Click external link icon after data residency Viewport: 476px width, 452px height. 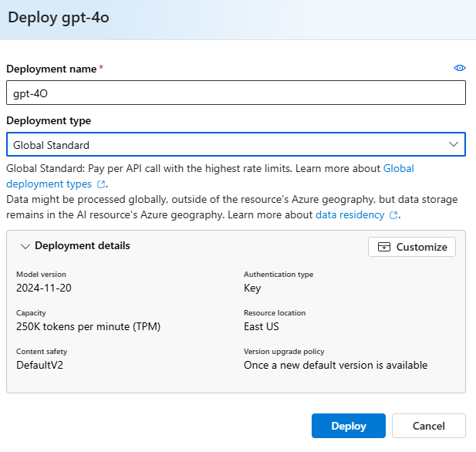[x=393, y=215]
